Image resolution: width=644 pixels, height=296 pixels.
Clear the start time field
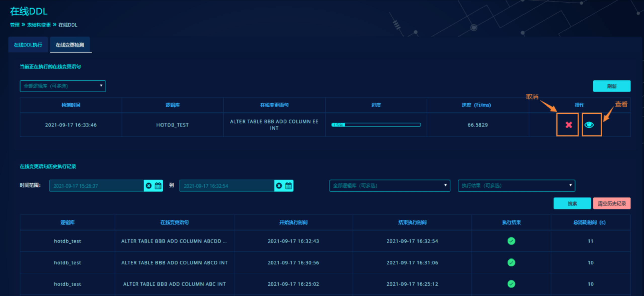[149, 186]
